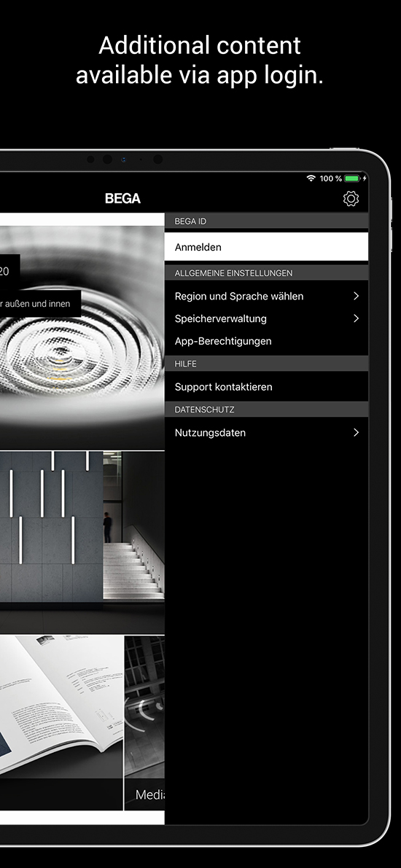Open the Media tile thumbnail
Screen dimensions: 401x868
coord(144,722)
